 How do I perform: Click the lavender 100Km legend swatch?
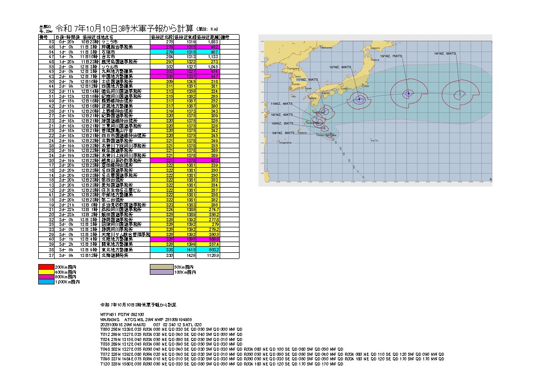tap(162, 272)
